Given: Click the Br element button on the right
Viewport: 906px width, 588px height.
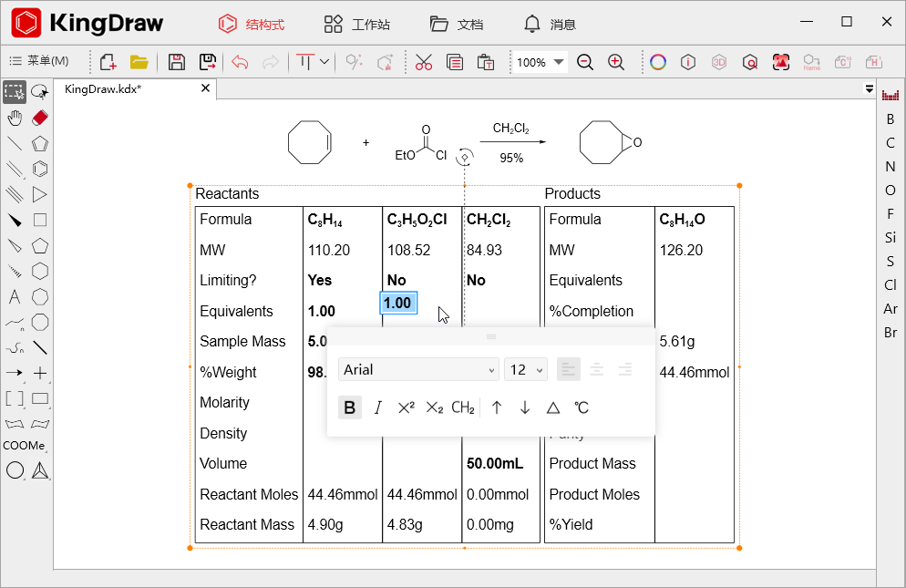Looking at the screenshot, I should click(891, 333).
